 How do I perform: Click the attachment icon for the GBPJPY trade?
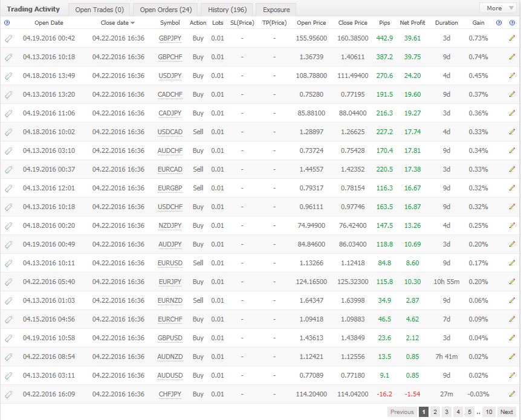click(x=8, y=38)
